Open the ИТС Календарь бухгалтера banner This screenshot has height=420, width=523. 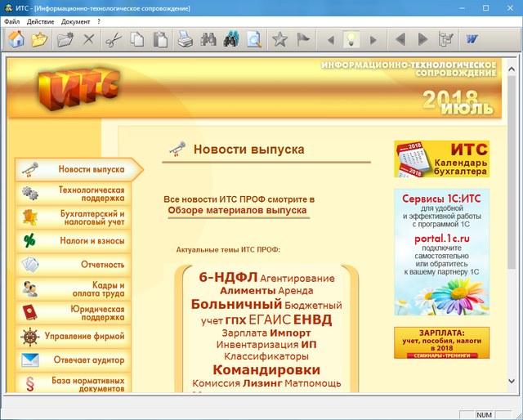441,159
